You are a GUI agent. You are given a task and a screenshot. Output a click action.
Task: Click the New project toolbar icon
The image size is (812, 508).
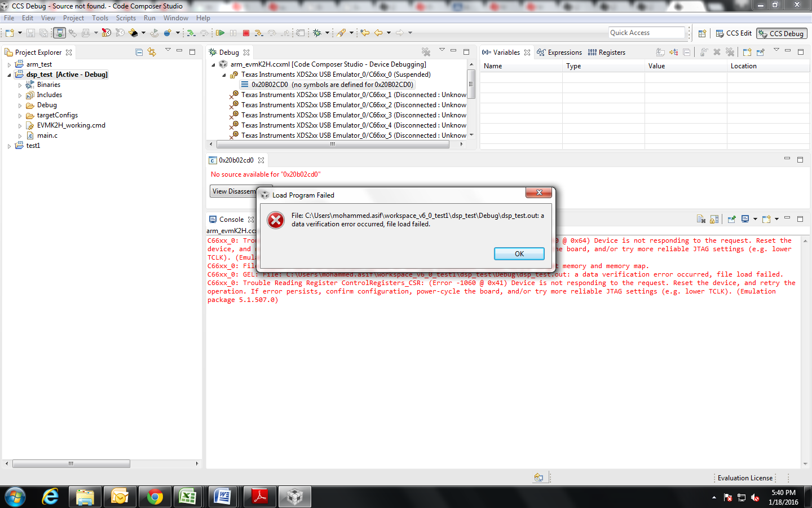coord(10,33)
